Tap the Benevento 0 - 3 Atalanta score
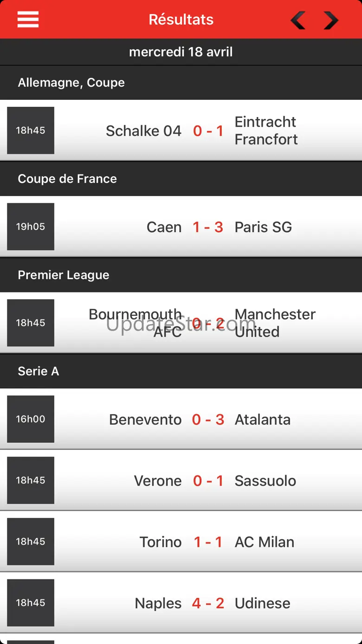The height and width of the screenshot is (644, 362). 208,419
